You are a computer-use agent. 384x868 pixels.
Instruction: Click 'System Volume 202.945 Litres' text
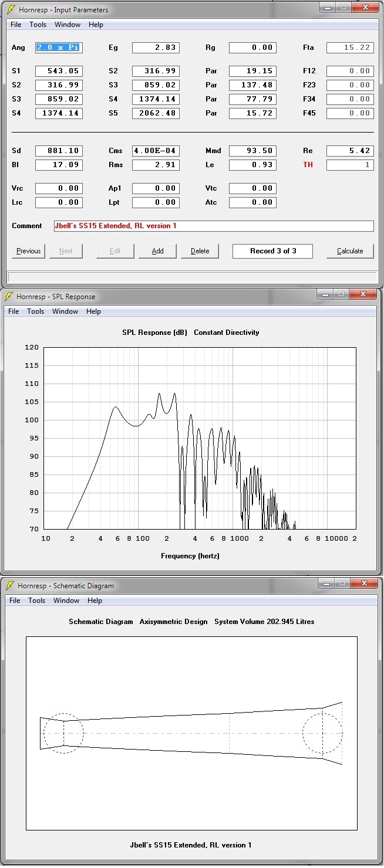[x=264, y=622]
